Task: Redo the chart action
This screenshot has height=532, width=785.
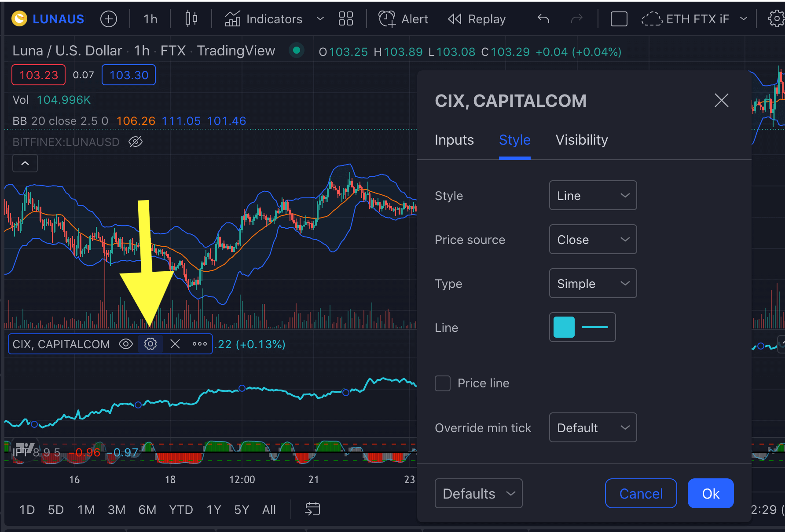Action: click(x=577, y=19)
